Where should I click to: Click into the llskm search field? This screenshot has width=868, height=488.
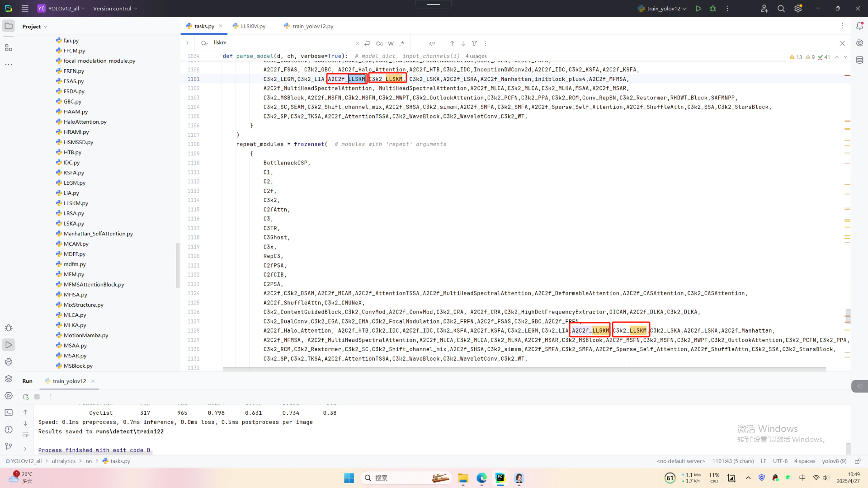[x=280, y=43]
